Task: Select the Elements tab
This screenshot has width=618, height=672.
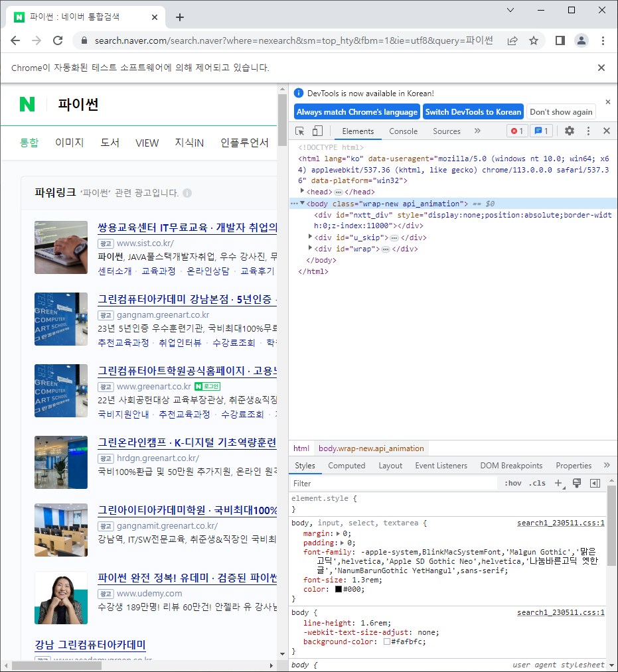Action: (358, 131)
